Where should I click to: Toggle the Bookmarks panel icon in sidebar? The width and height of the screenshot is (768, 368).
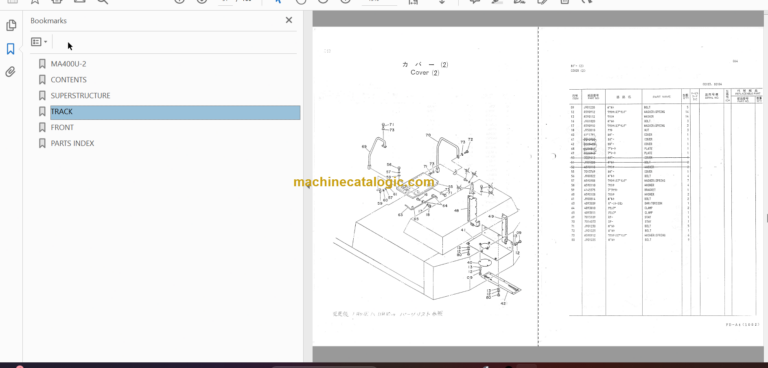coord(10,49)
